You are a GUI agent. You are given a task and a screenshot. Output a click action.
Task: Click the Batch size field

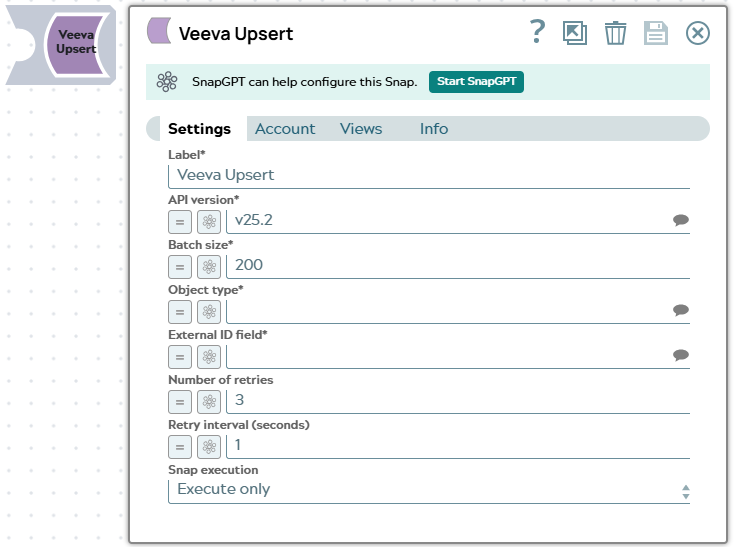pos(458,266)
